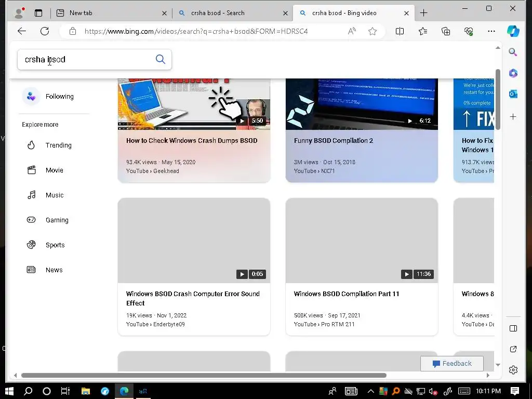Open sidebar Search magnifier icon

tap(513, 52)
